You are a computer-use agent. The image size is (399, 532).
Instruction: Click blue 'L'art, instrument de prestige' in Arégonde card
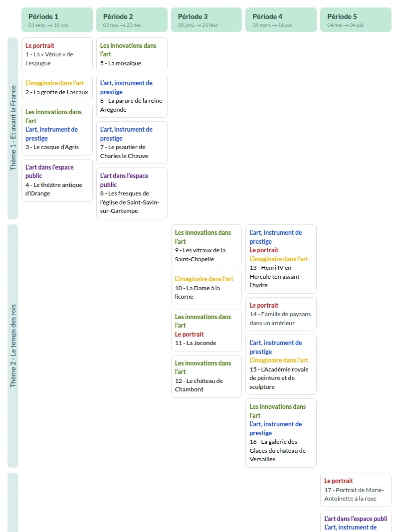(x=126, y=87)
